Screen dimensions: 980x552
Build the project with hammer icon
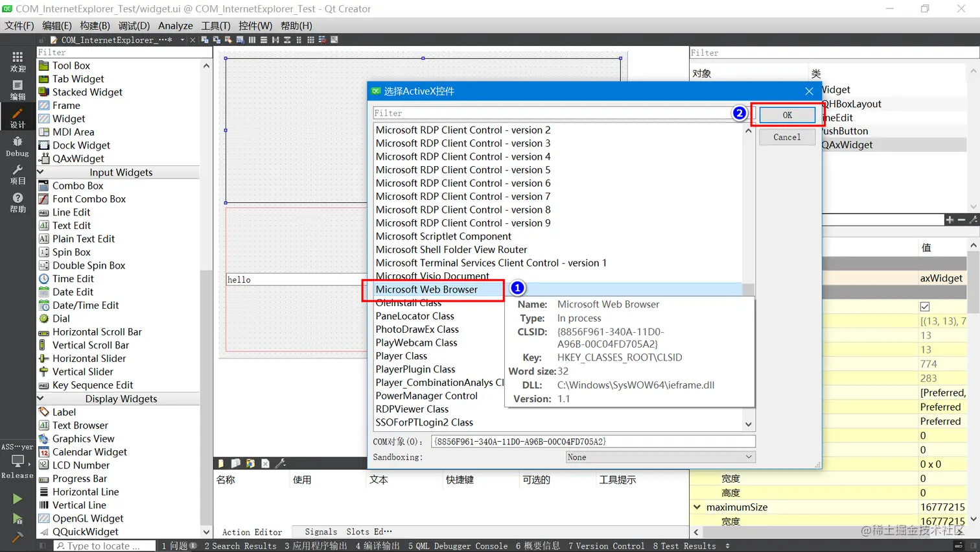click(x=17, y=538)
